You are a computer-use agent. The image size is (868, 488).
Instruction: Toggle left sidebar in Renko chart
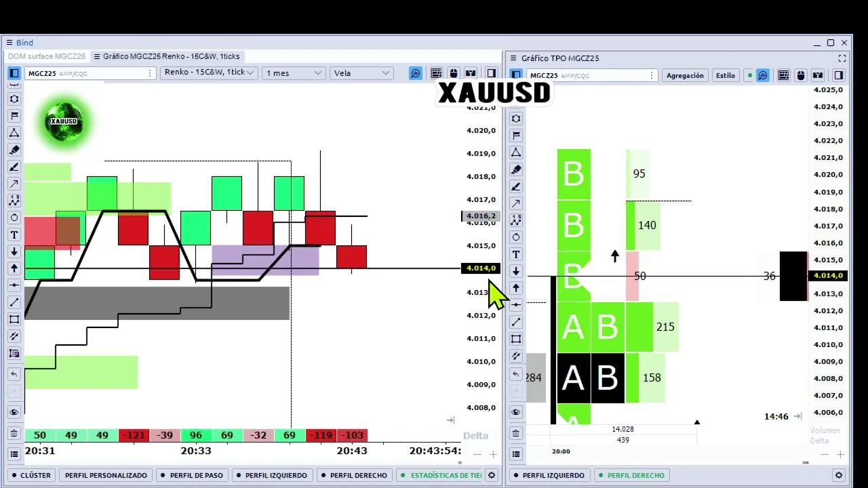(x=14, y=73)
